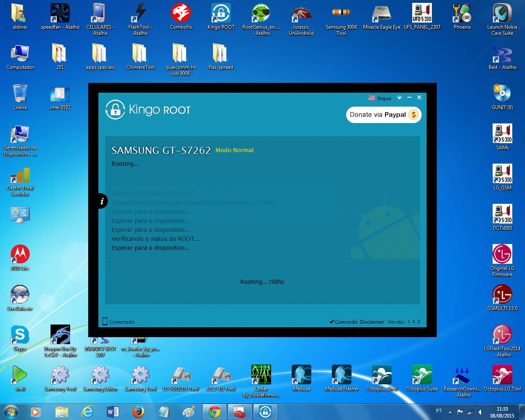Screen dimensions: 525x420
Task: Select the GUNIT (9) disc icon
Action: click(x=502, y=97)
